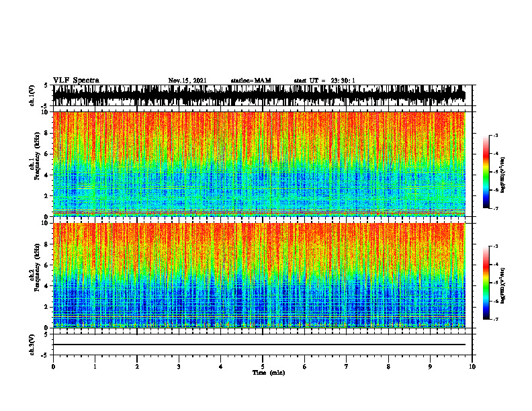Image resolution: width=532 pixels, height=411 pixels.
Task: Click the ch.2 frequency tick label "8"
Action: pyautogui.click(x=47, y=244)
